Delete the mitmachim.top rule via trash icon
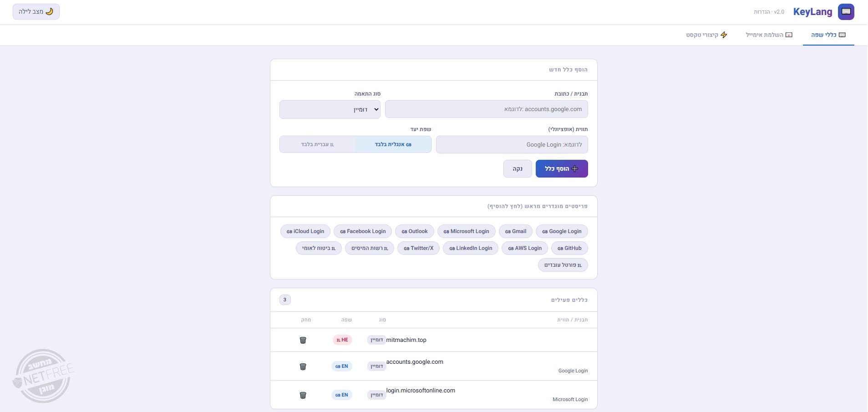The width and height of the screenshot is (868, 412). 303,340
